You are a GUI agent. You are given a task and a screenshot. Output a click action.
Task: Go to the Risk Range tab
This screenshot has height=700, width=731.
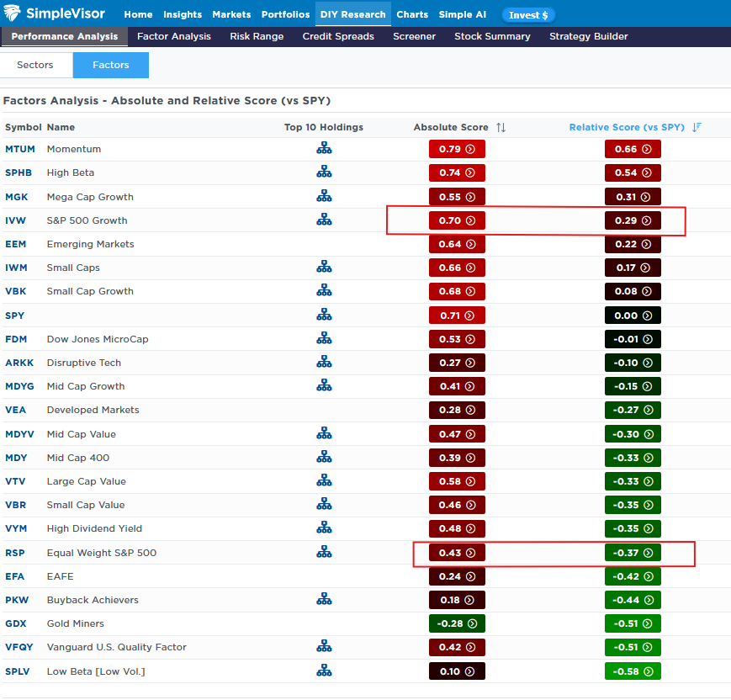click(257, 36)
